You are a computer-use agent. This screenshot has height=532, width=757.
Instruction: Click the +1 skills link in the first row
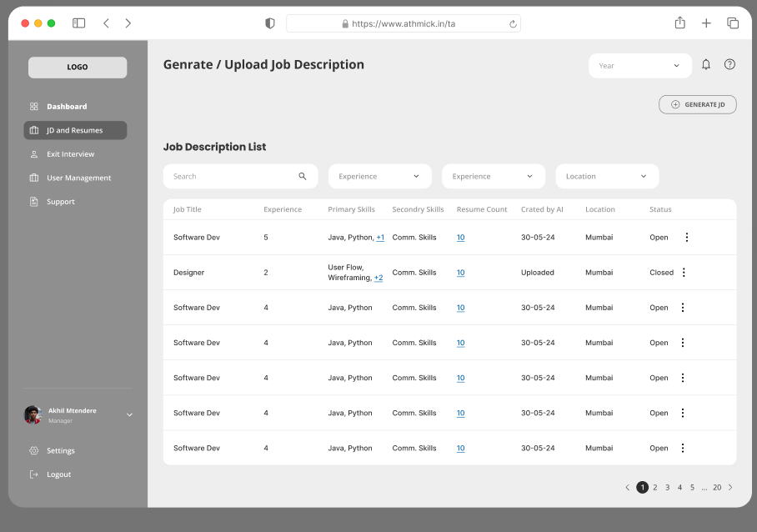click(380, 237)
